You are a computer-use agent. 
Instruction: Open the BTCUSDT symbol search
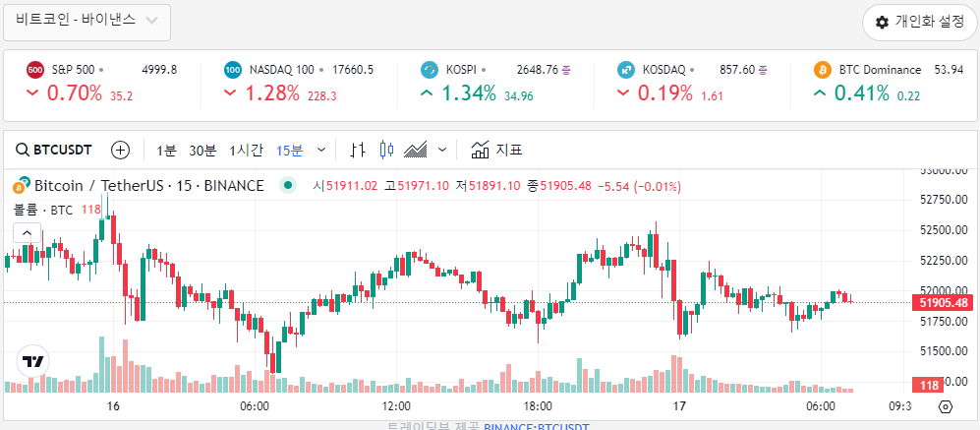point(54,151)
